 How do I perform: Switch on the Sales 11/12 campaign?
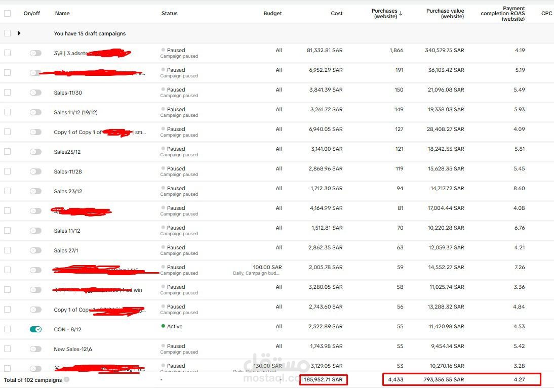35,231
